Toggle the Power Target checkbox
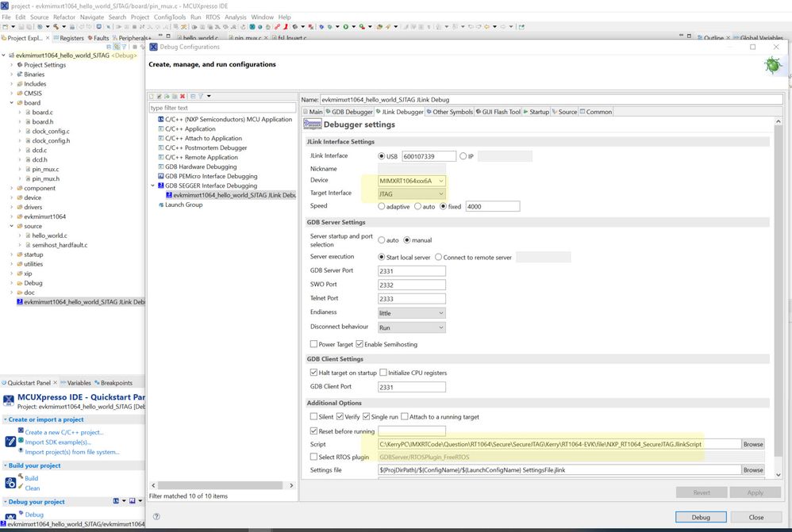This screenshot has width=792, height=532. [x=313, y=344]
